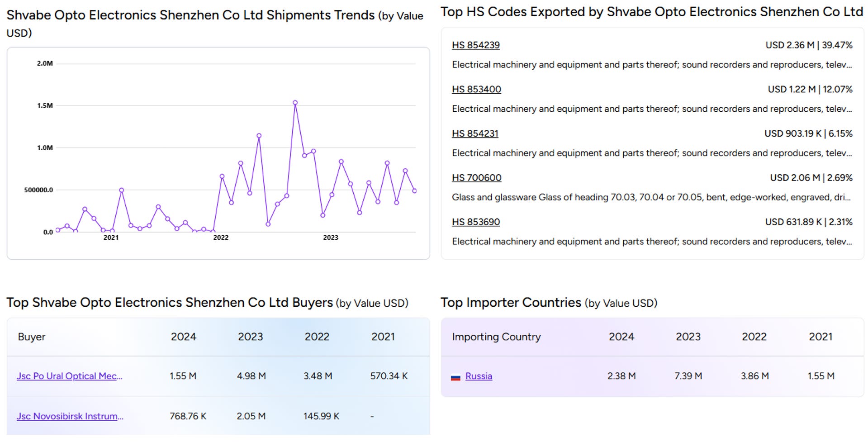Image resolution: width=868 pixels, height=442 pixels.
Task: Open the HS 854231 code link
Action: coord(475,134)
